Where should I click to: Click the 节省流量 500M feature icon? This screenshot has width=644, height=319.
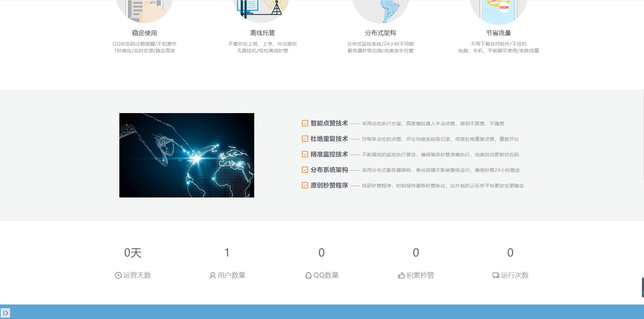pos(498,10)
